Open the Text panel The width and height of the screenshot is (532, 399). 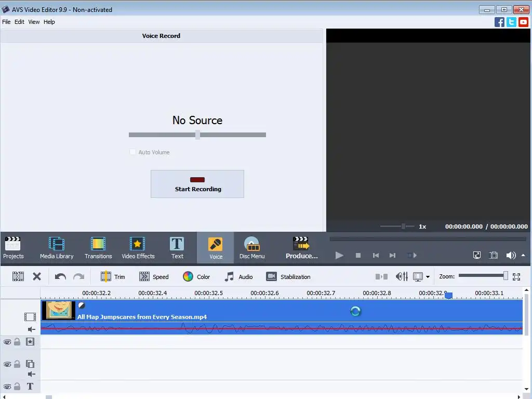tap(177, 248)
